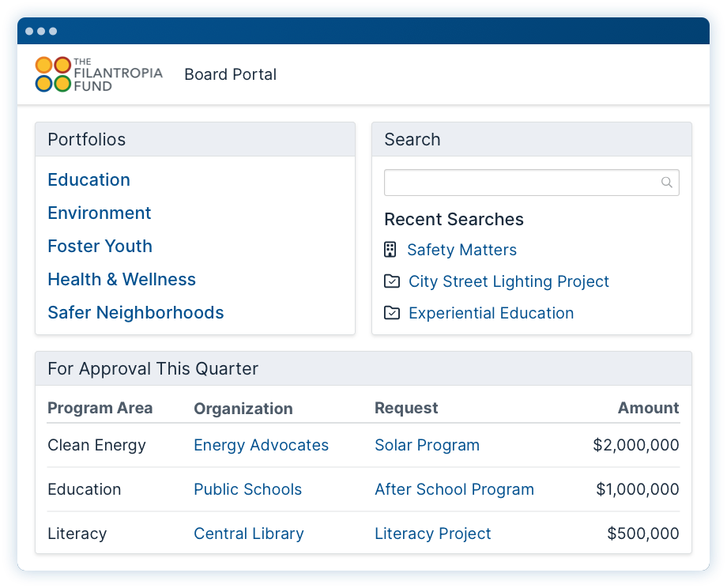Screen dimensions: 727x588
Task: Open the Environment portfolio
Action: click(x=100, y=213)
